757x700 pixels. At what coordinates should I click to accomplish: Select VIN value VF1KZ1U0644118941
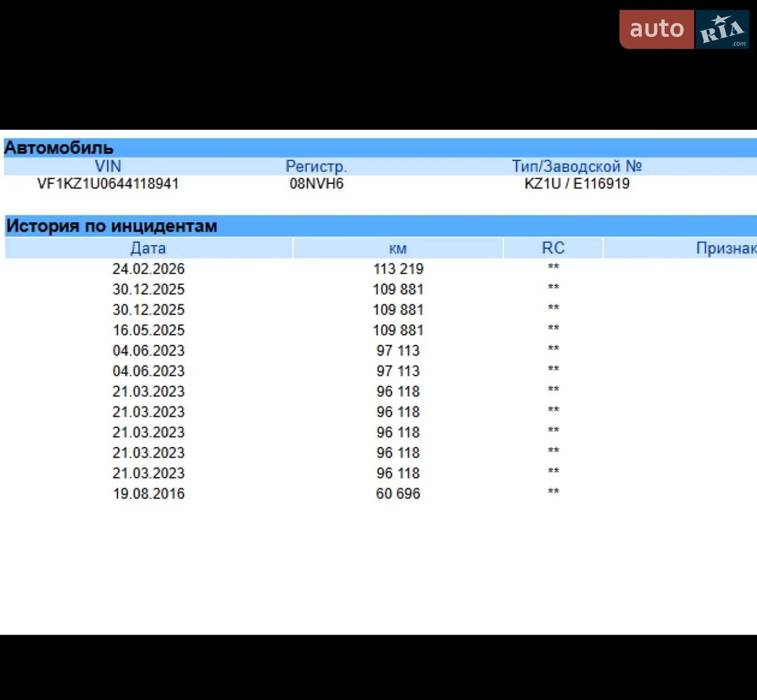(x=108, y=184)
